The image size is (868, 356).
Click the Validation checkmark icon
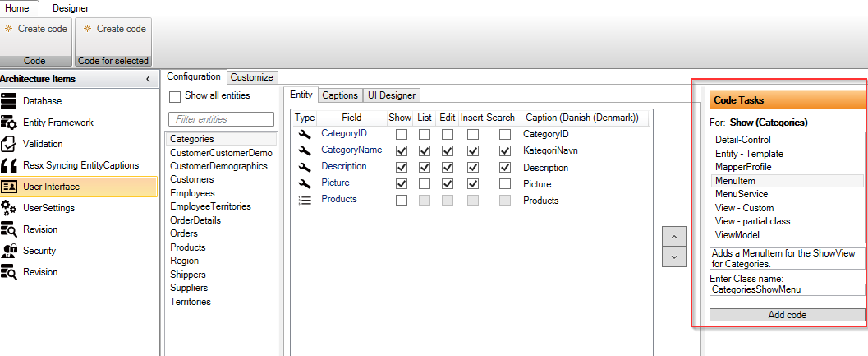click(9, 144)
